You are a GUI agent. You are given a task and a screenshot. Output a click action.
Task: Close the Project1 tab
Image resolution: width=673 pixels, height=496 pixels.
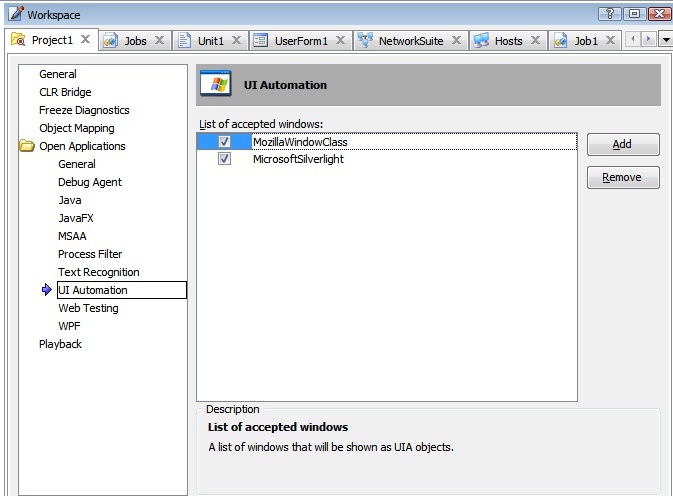(x=85, y=41)
